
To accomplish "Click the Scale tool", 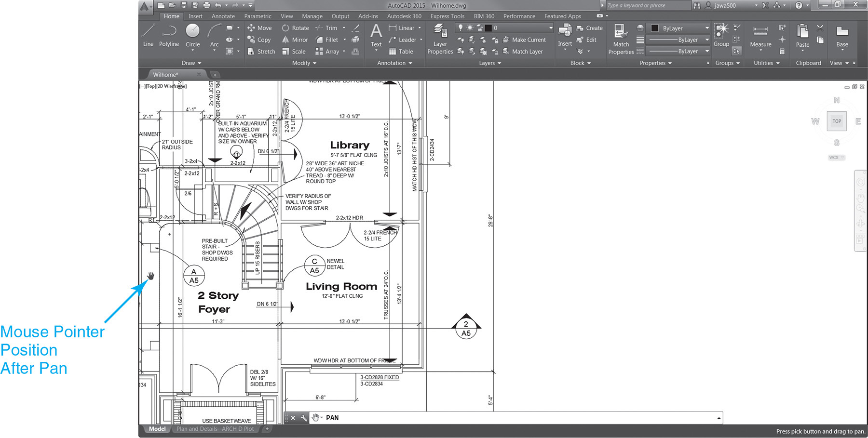I will pos(294,52).
